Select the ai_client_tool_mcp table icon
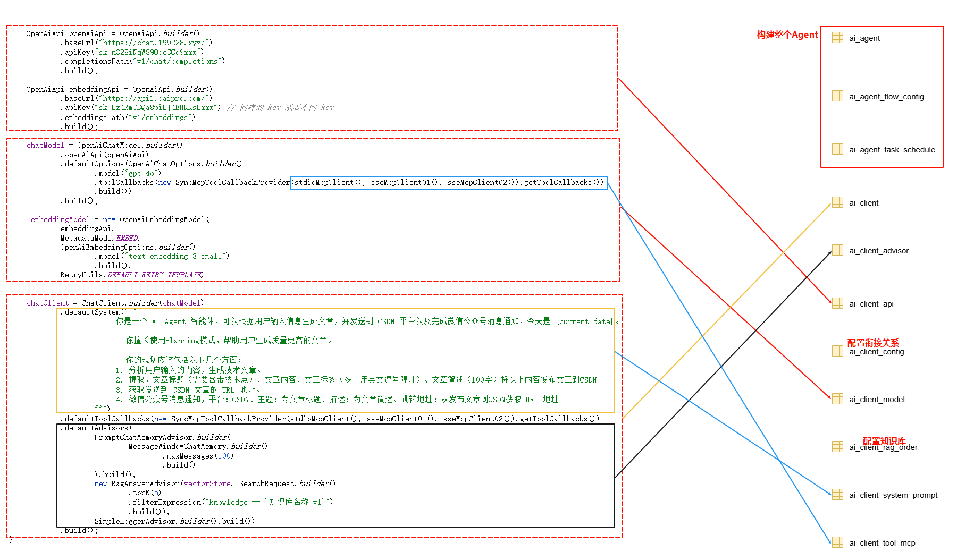This screenshot has width=957, height=560. 837,542
